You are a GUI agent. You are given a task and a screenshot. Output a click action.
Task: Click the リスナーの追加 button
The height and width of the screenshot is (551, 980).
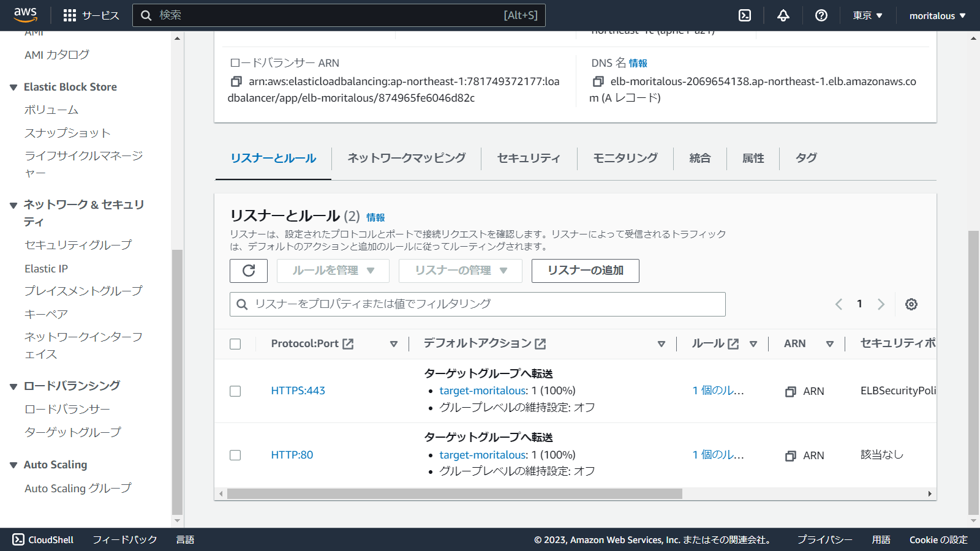click(585, 271)
